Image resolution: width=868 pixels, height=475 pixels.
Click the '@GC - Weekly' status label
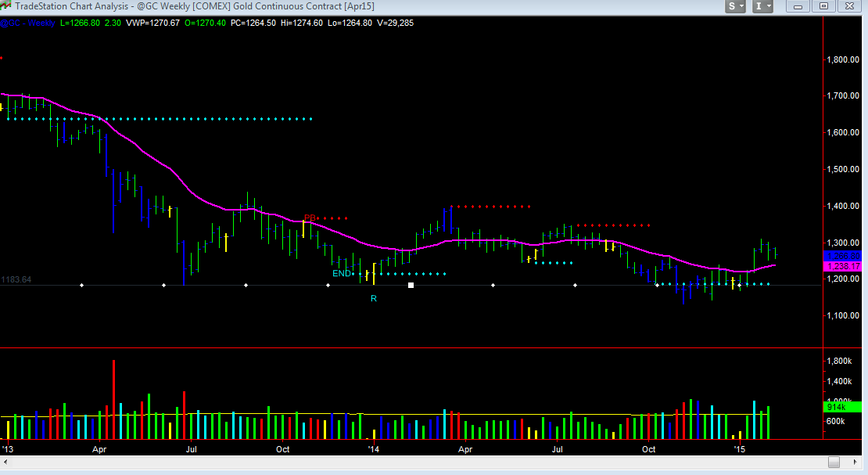coord(27,23)
